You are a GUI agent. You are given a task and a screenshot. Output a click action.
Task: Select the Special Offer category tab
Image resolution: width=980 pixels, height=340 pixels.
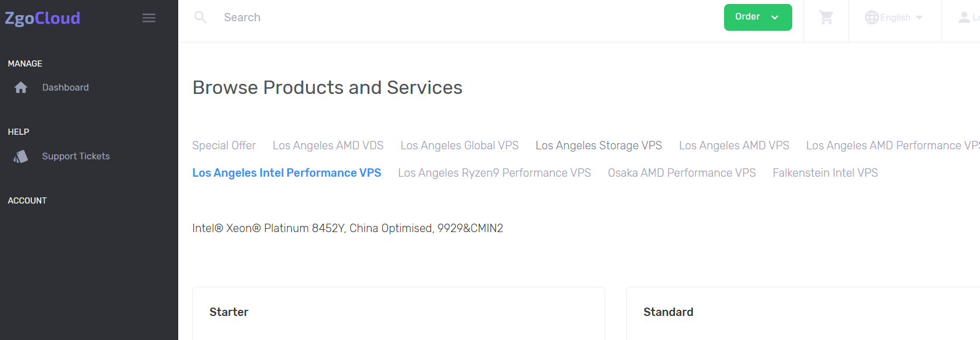point(223,145)
